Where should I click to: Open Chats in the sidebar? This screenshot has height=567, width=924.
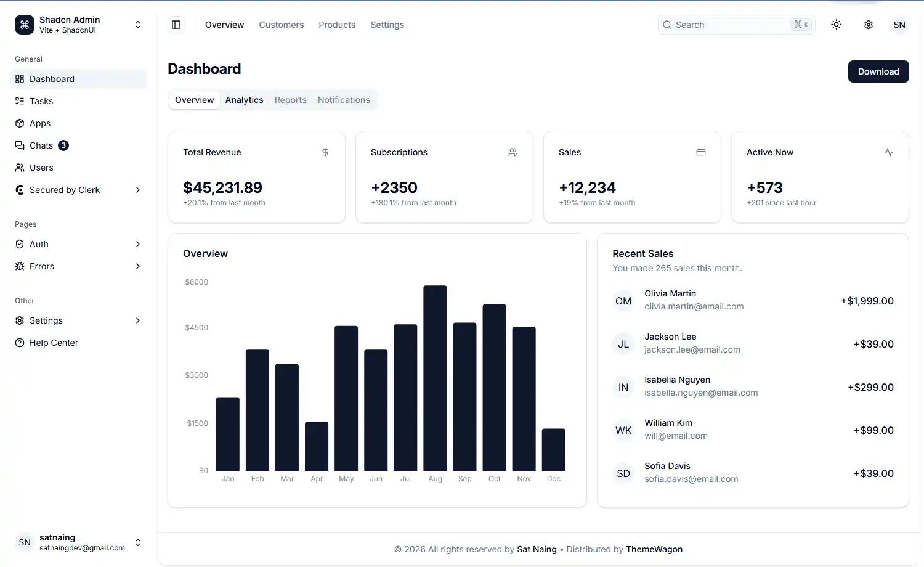pyautogui.click(x=79, y=145)
